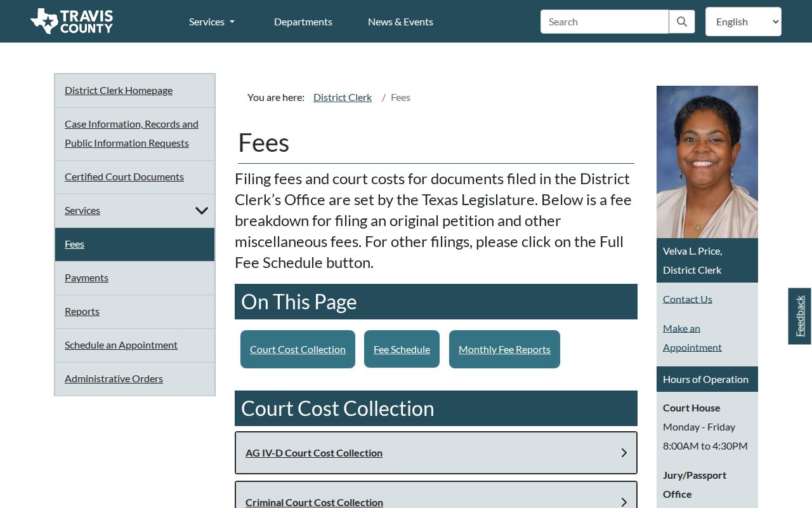This screenshot has height=508, width=812.
Task: Jump to Court Cost Collection section
Action: coord(298,349)
